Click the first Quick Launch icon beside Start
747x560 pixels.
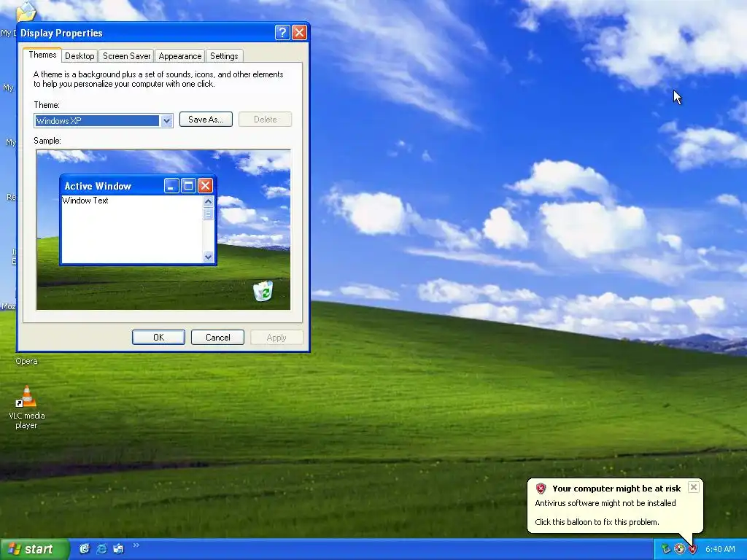coord(85,549)
